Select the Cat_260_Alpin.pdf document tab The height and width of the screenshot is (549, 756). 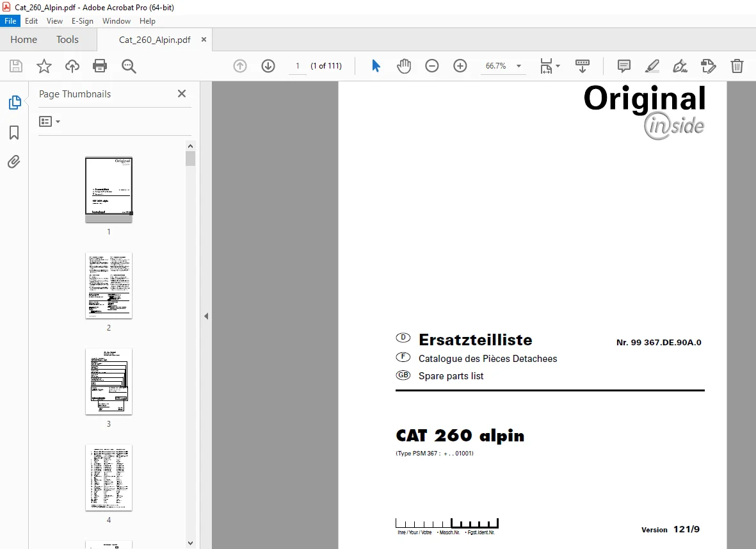click(155, 40)
